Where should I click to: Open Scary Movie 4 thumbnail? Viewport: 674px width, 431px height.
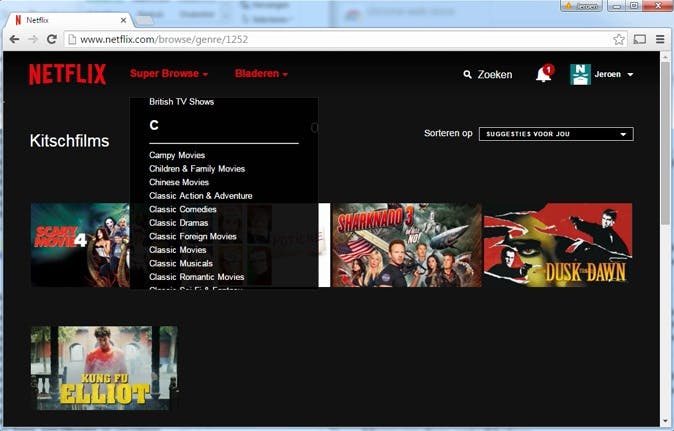(x=80, y=245)
